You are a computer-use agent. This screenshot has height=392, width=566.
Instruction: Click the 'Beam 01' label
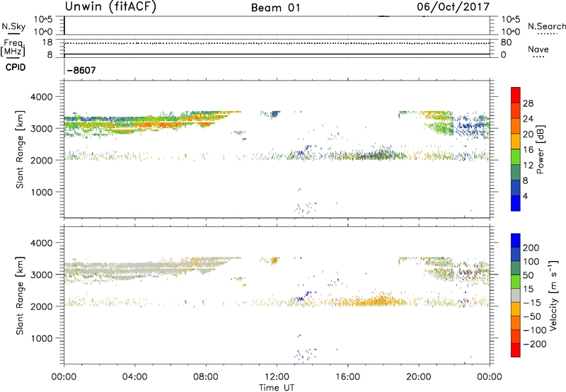(x=275, y=8)
